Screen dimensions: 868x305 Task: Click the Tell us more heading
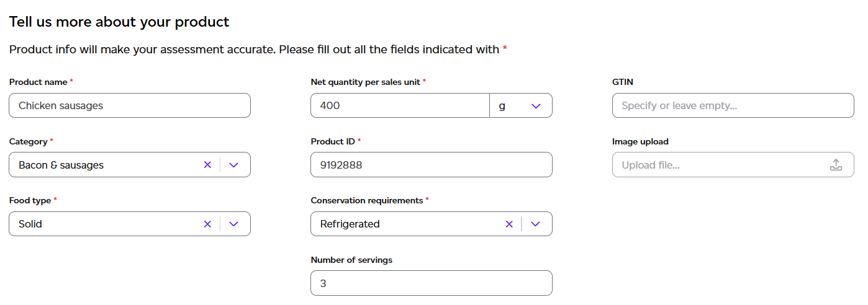click(x=119, y=22)
